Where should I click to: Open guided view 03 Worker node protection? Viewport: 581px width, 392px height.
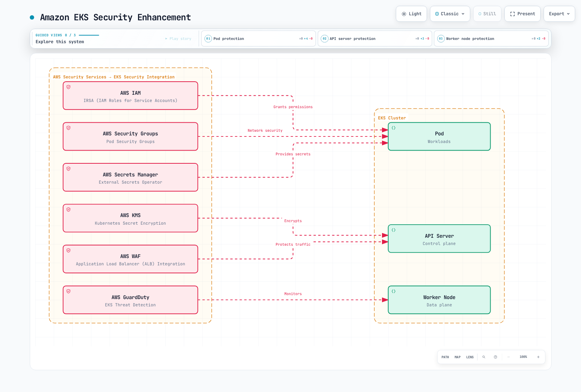pyautogui.click(x=491, y=38)
